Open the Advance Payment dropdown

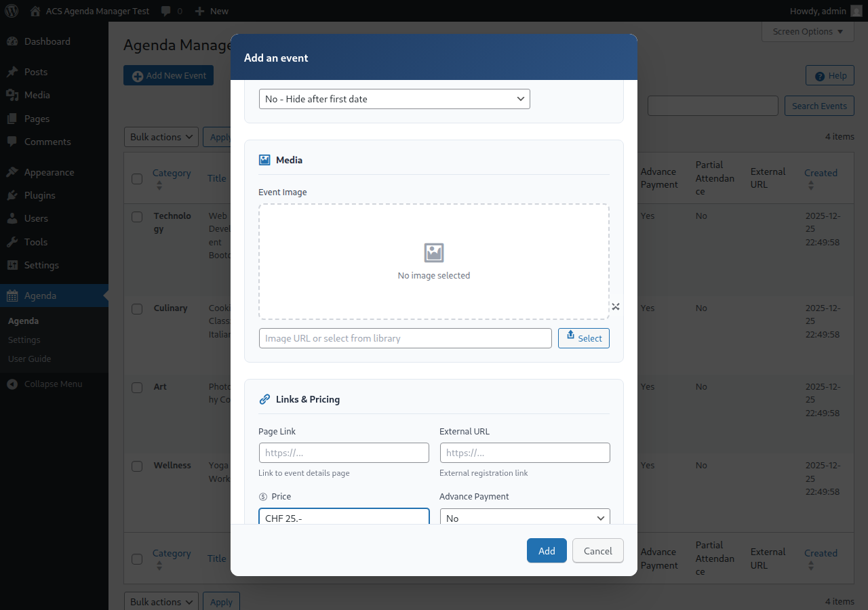click(x=525, y=517)
